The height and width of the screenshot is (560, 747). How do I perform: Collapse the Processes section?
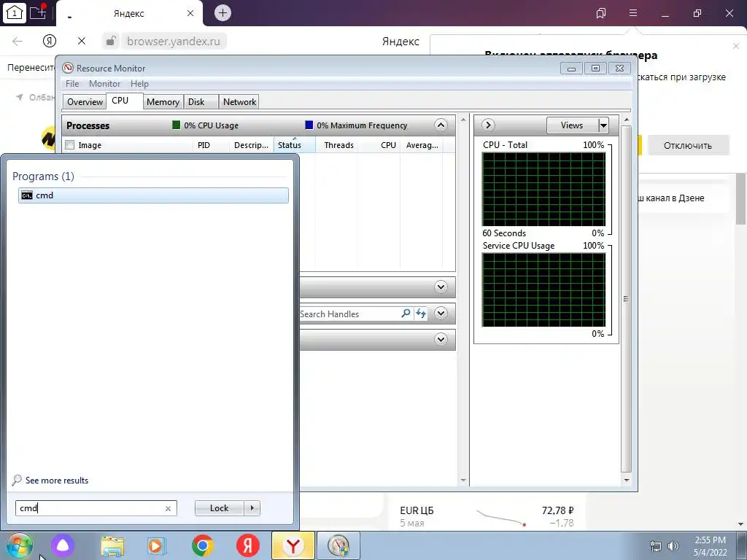tap(441, 125)
